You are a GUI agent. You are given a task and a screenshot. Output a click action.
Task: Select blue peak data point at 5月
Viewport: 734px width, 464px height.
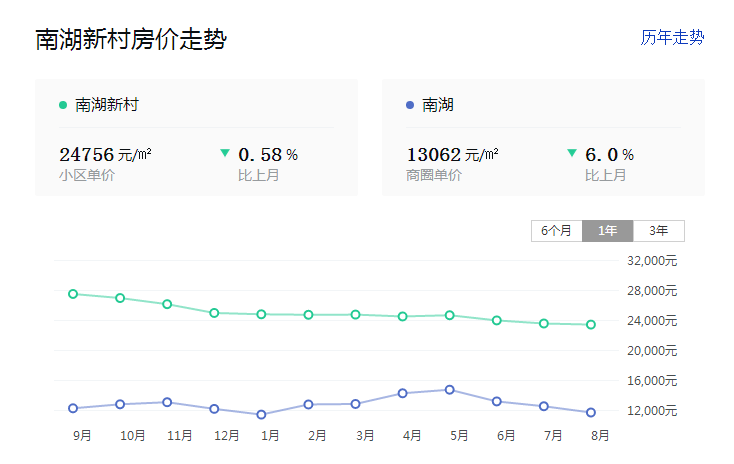pyautogui.click(x=450, y=390)
